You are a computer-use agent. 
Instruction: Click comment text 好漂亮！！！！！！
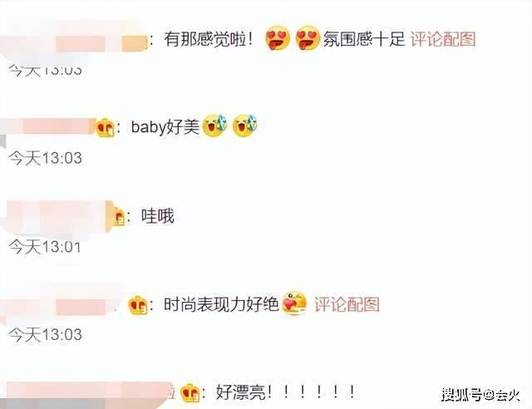click(286, 392)
